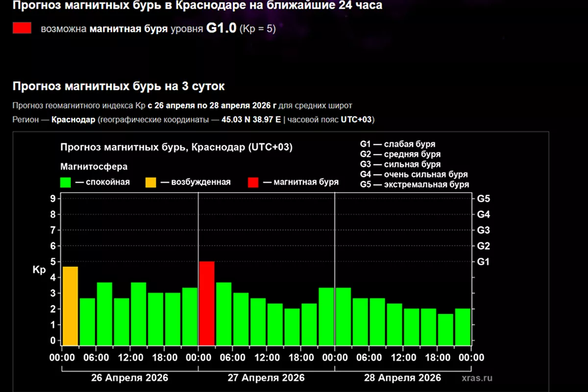The height and width of the screenshot is (392, 588).
Task: Click the bold 'Краснодар' region name
Action: 73,120
